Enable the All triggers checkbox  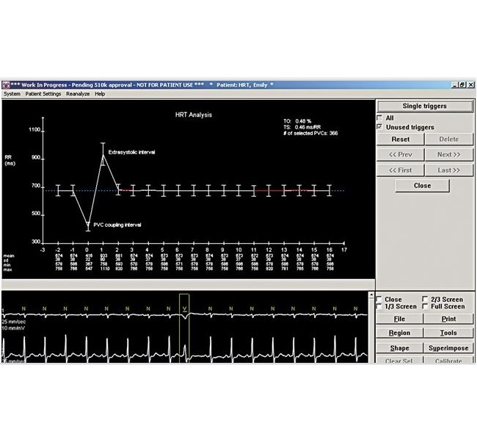[379, 118]
